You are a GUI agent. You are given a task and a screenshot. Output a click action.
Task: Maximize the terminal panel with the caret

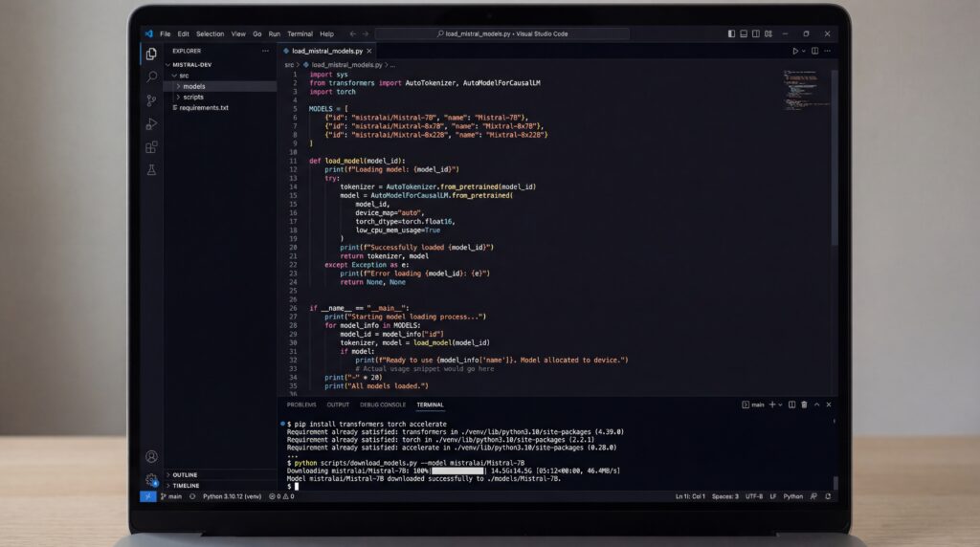pyautogui.click(x=817, y=405)
